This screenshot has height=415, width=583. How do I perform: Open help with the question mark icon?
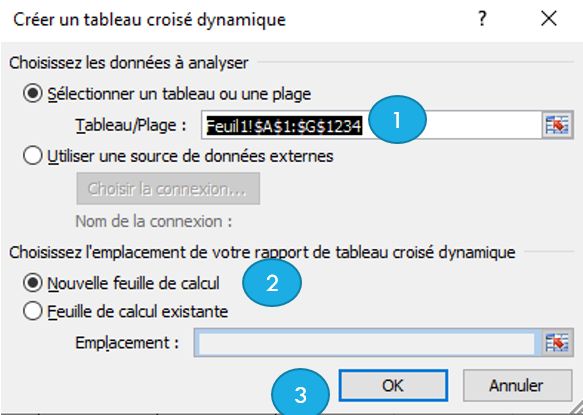(482, 18)
